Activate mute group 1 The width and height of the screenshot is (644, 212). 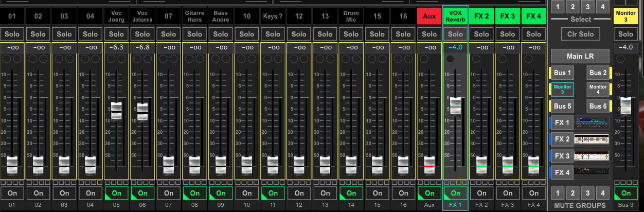coord(557,193)
